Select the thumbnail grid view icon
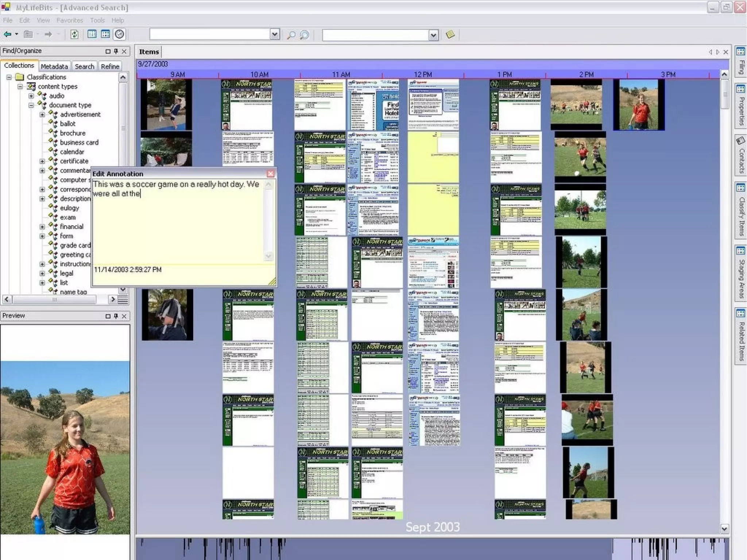 (105, 34)
